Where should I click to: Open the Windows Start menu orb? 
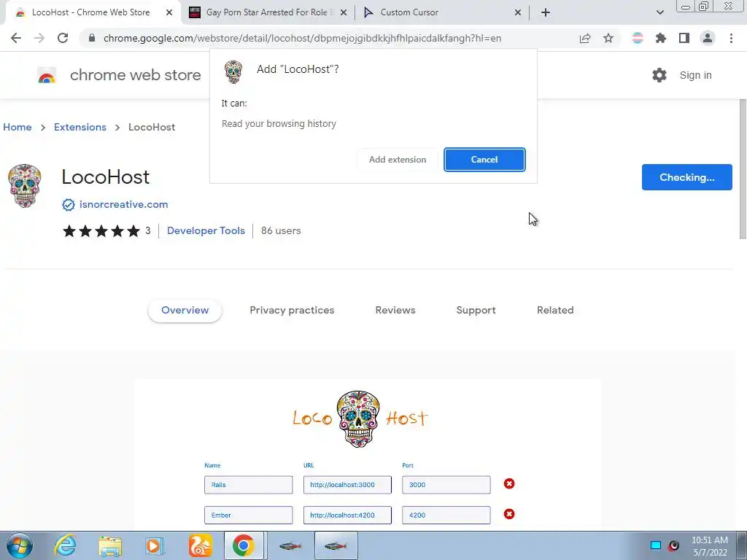point(20,545)
